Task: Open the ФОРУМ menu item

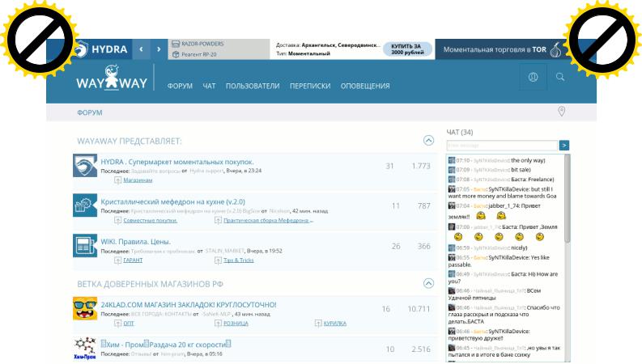Action: 180,86
